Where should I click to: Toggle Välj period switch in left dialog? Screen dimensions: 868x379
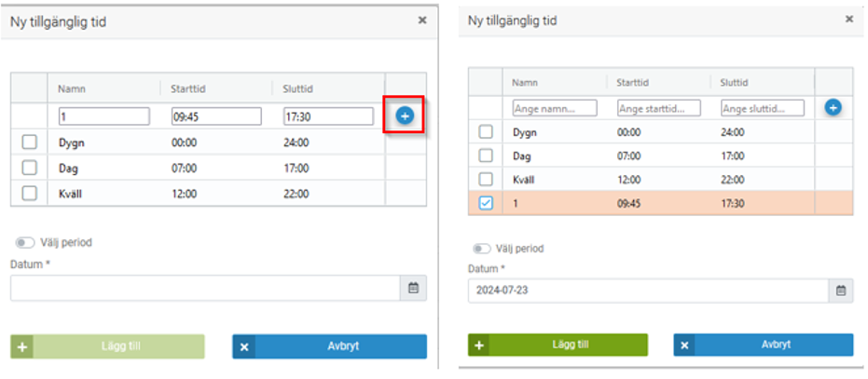(x=25, y=242)
